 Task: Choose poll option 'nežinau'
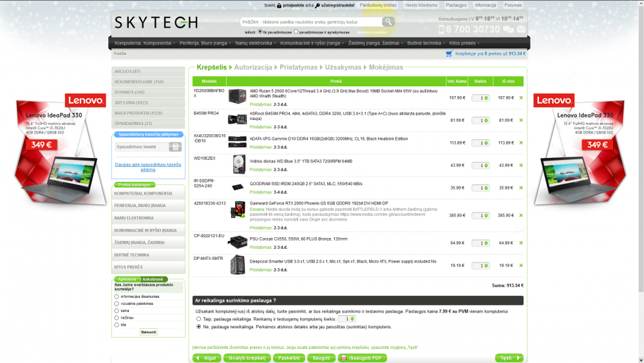tap(117, 318)
